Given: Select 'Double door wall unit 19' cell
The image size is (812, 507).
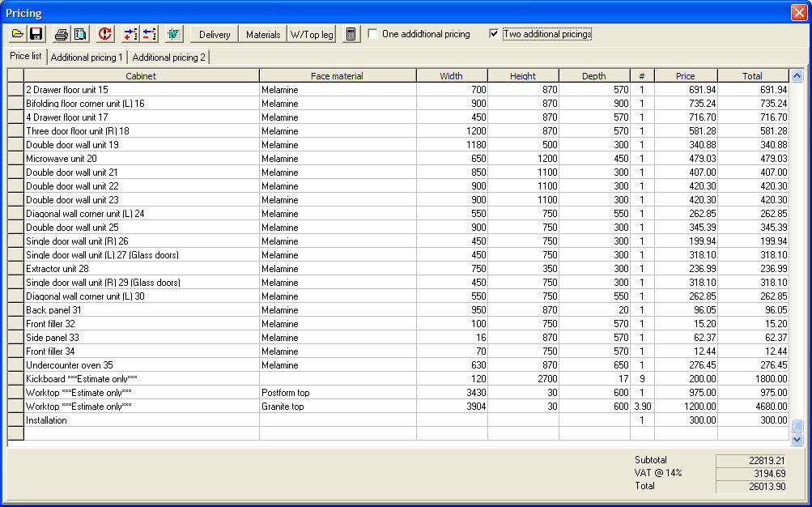Looking at the screenshot, I should [x=141, y=144].
